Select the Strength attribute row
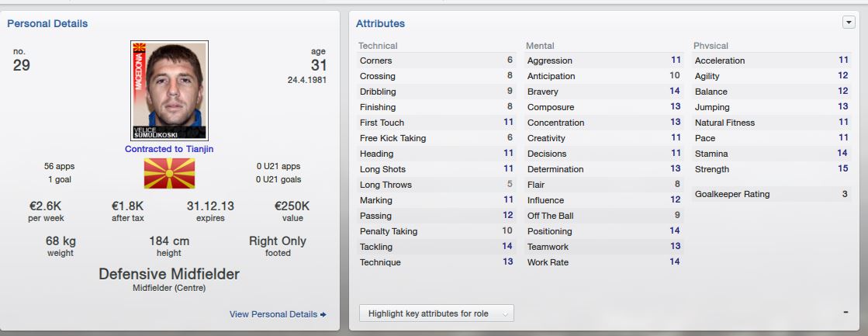This screenshot has height=336, width=868. 770,169
